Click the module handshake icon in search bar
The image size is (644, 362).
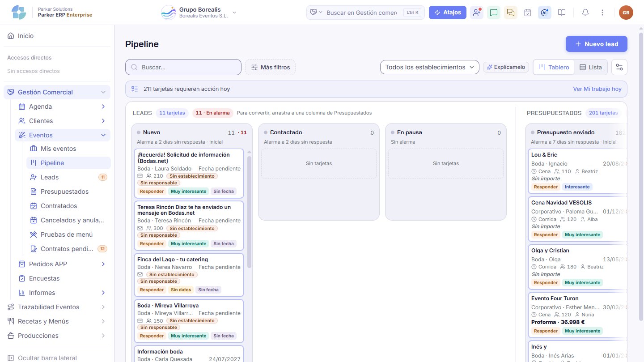tap(314, 13)
